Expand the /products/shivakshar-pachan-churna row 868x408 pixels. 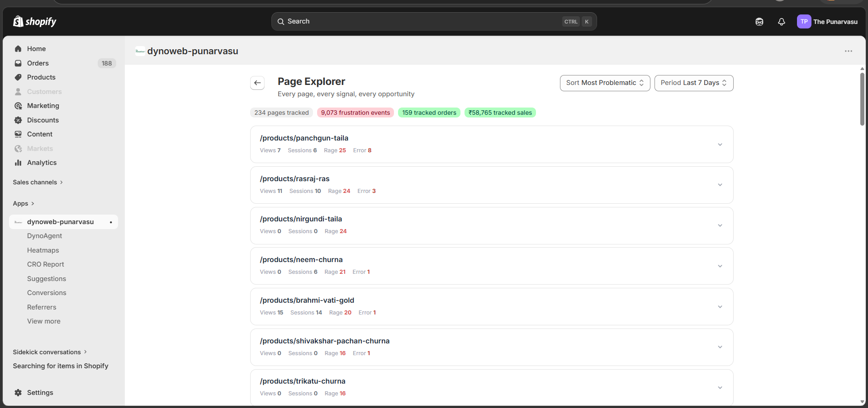tap(720, 347)
